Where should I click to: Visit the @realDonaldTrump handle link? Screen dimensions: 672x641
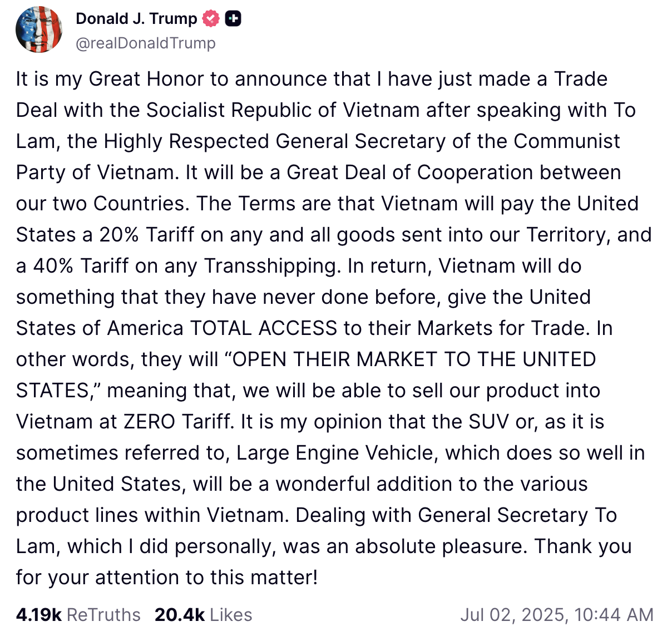click(x=145, y=43)
